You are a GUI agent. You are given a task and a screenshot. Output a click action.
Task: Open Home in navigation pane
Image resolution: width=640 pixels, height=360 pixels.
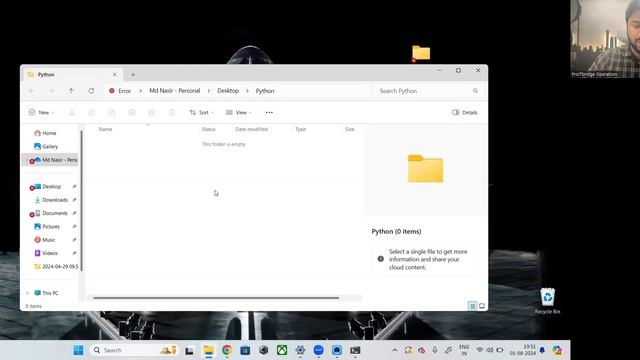click(x=45, y=133)
